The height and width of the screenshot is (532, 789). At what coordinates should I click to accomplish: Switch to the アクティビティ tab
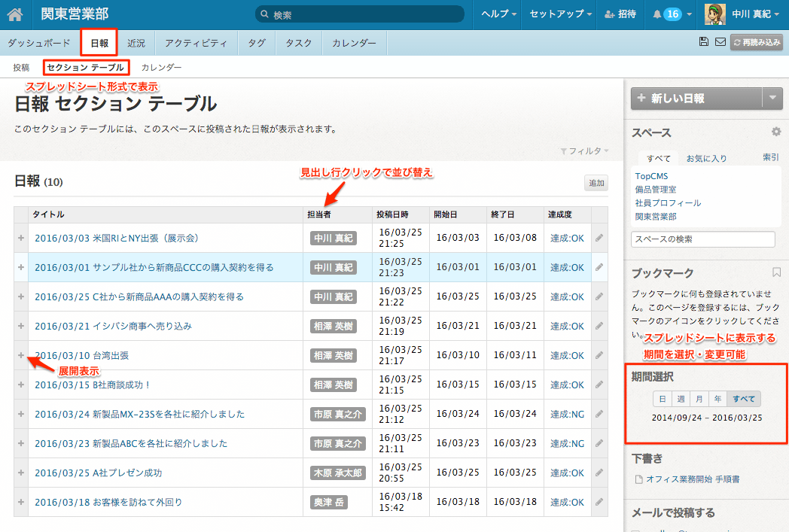click(x=196, y=43)
